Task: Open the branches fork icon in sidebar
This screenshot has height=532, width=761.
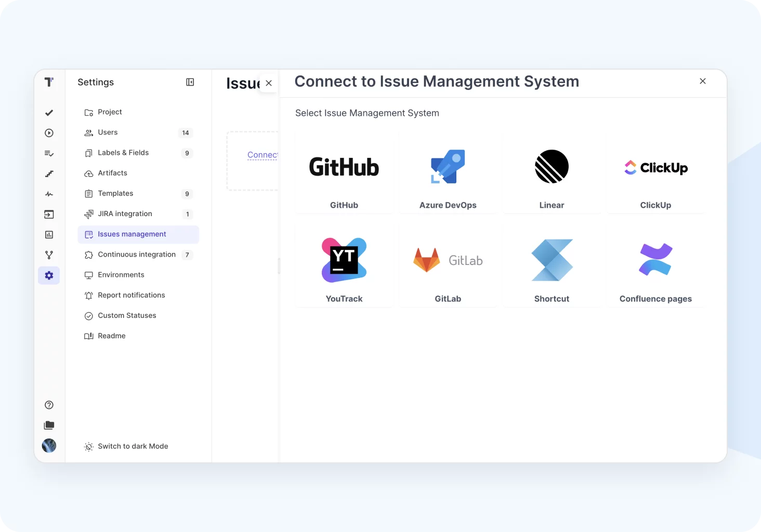Action: pos(49,255)
